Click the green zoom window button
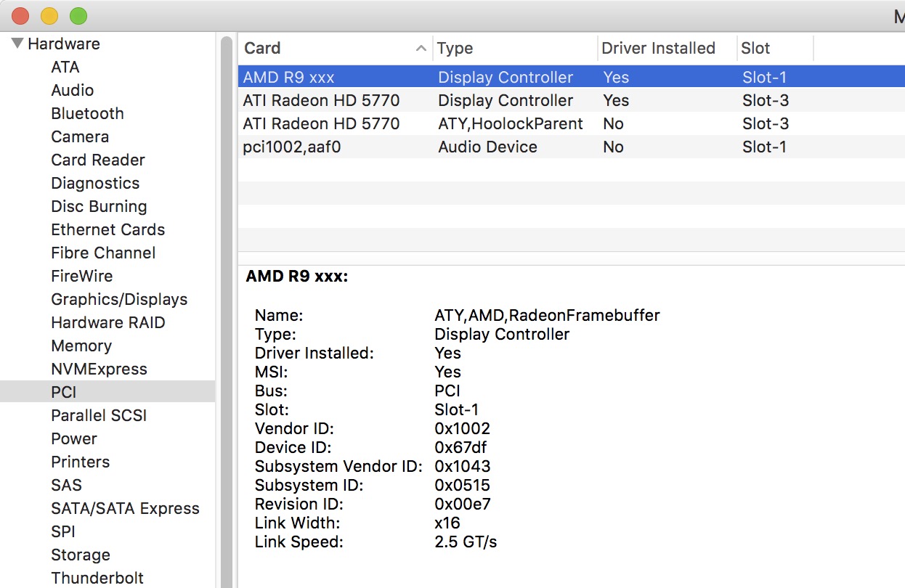 click(x=78, y=15)
